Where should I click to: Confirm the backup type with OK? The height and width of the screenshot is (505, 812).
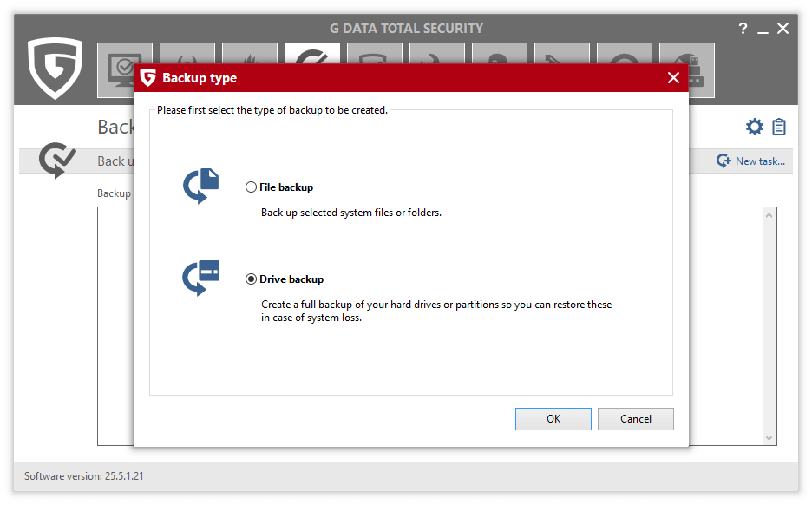click(x=553, y=418)
